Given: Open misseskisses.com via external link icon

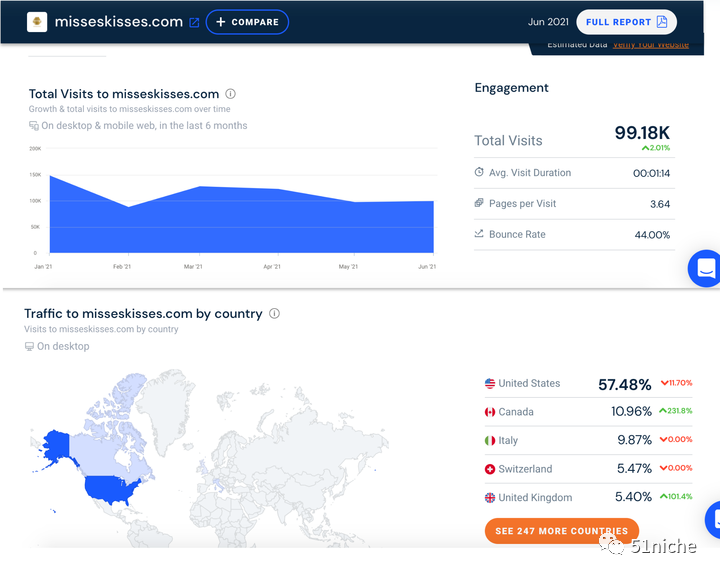Looking at the screenshot, I should 194,22.
